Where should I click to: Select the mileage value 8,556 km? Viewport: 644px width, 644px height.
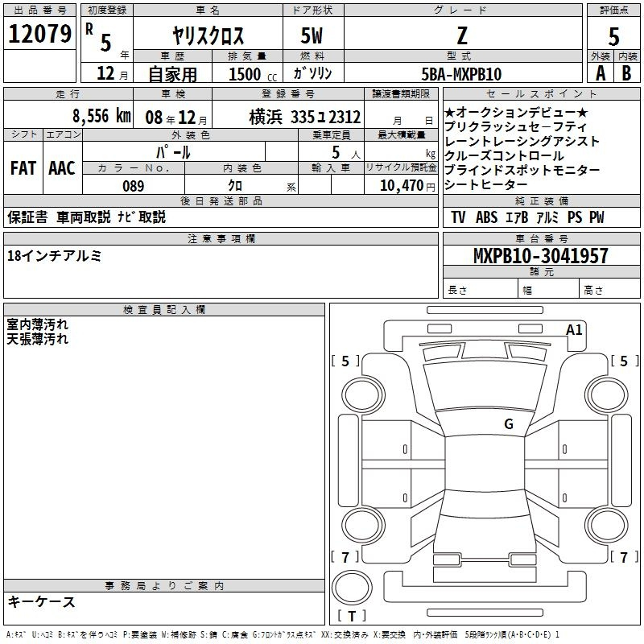click(101, 116)
